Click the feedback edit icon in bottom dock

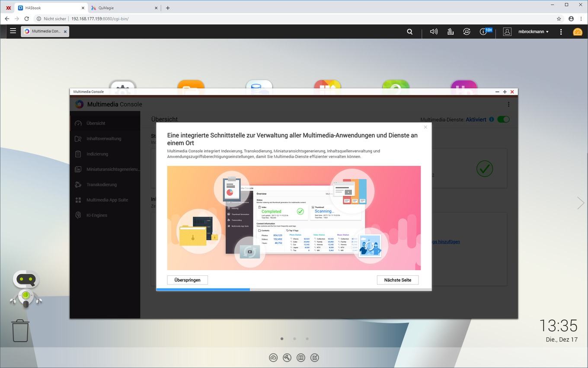tap(315, 358)
